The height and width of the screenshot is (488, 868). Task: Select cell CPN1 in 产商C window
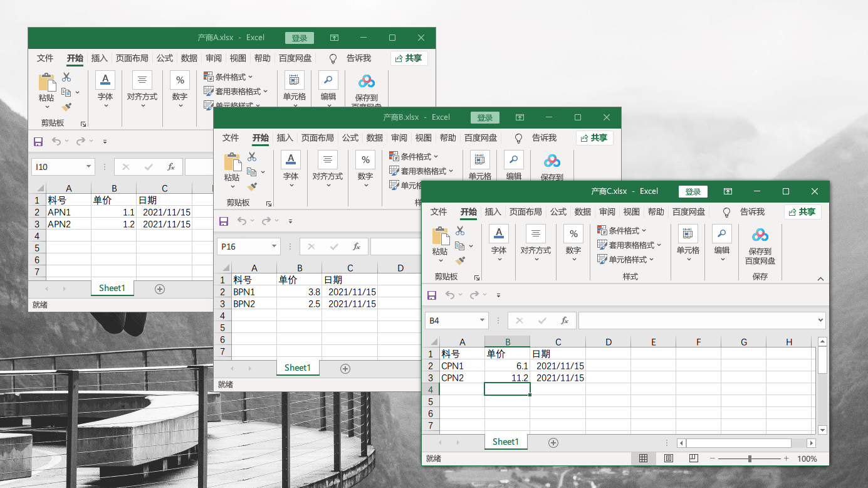tap(463, 366)
